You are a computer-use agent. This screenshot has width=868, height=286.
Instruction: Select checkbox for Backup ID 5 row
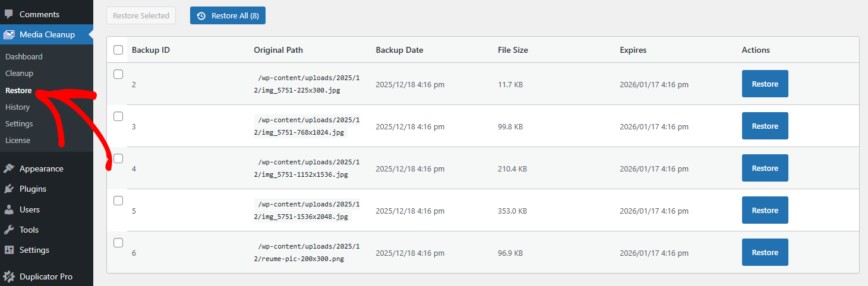pyautogui.click(x=118, y=201)
